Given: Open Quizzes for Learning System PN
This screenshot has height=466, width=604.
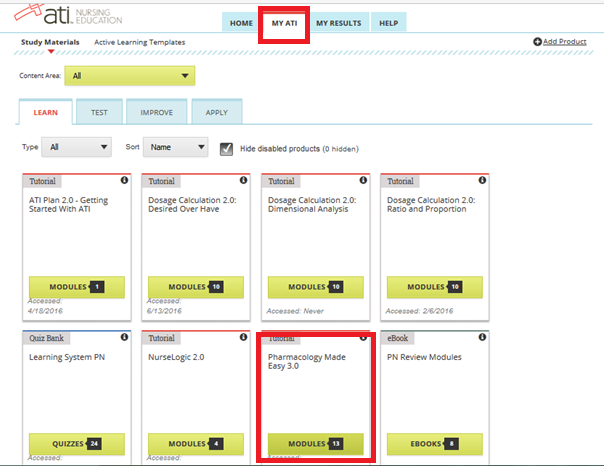Looking at the screenshot, I should click(x=77, y=444).
